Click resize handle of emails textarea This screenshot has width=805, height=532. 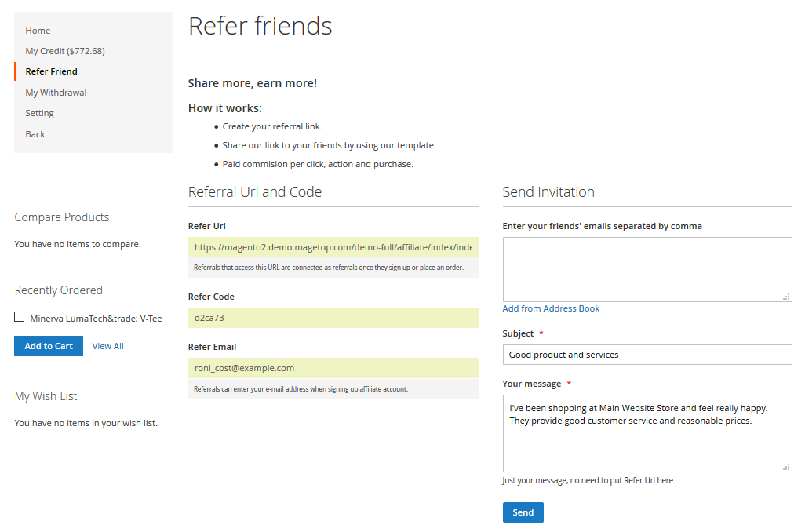tap(787, 297)
